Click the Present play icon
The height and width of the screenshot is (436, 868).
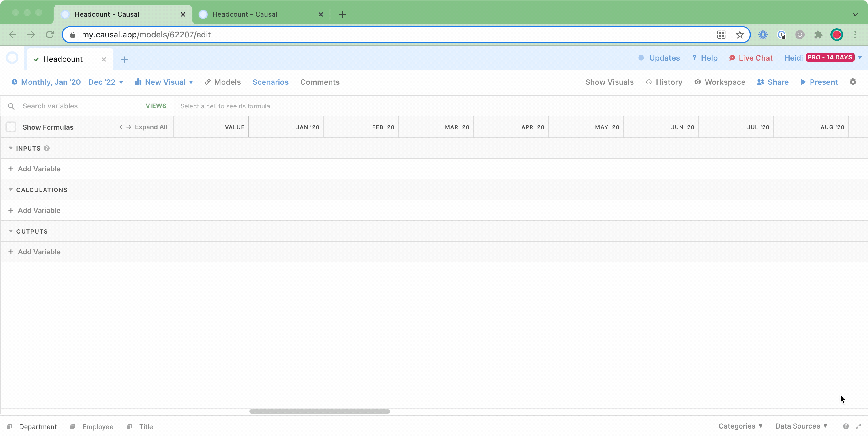pos(803,82)
